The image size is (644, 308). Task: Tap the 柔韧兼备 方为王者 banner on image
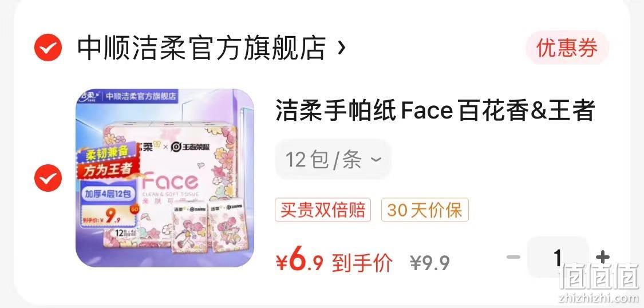click(x=105, y=161)
